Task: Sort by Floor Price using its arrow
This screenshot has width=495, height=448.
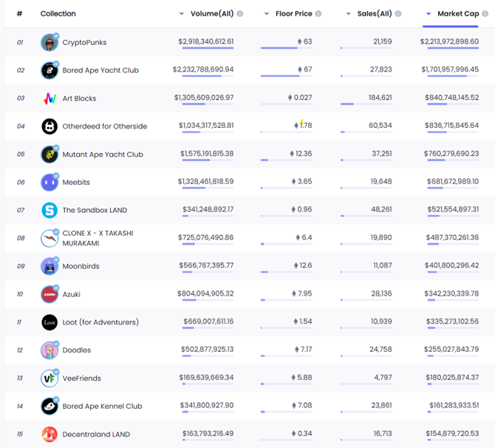Action: point(267,14)
